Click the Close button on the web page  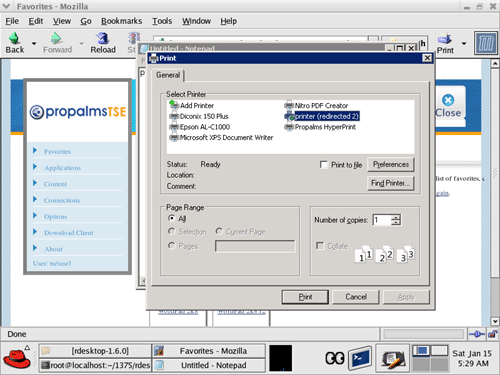[448, 106]
